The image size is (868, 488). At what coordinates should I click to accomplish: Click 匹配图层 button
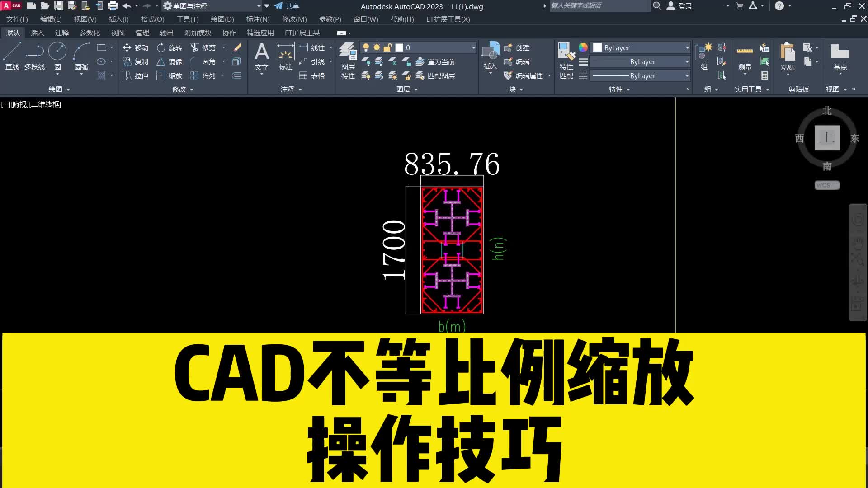tap(435, 75)
